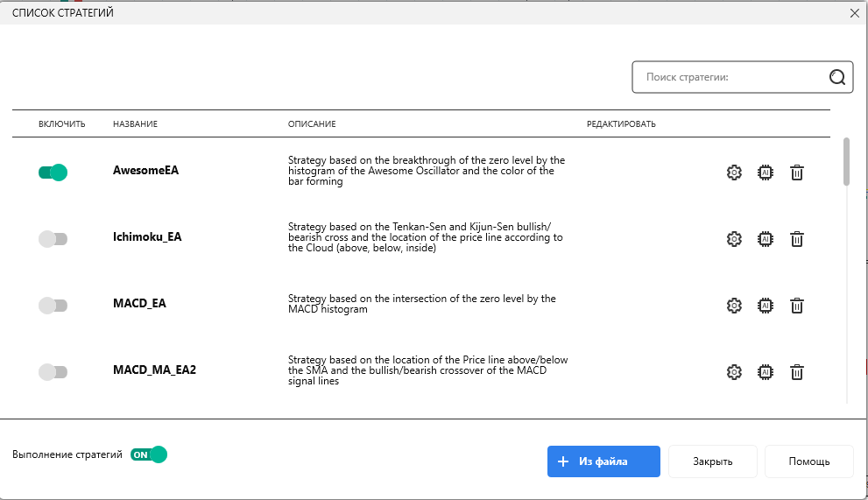868x500 pixels.
Task: Open settings gear for MACD_EA
Action: (734, 306)
